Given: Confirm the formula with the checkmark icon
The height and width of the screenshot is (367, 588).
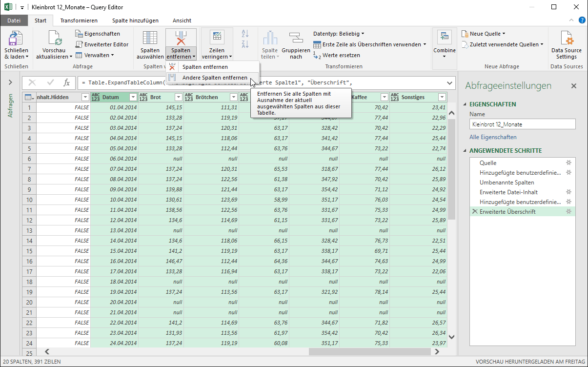Looking at the screenshot, I should [x=50, y=82].
